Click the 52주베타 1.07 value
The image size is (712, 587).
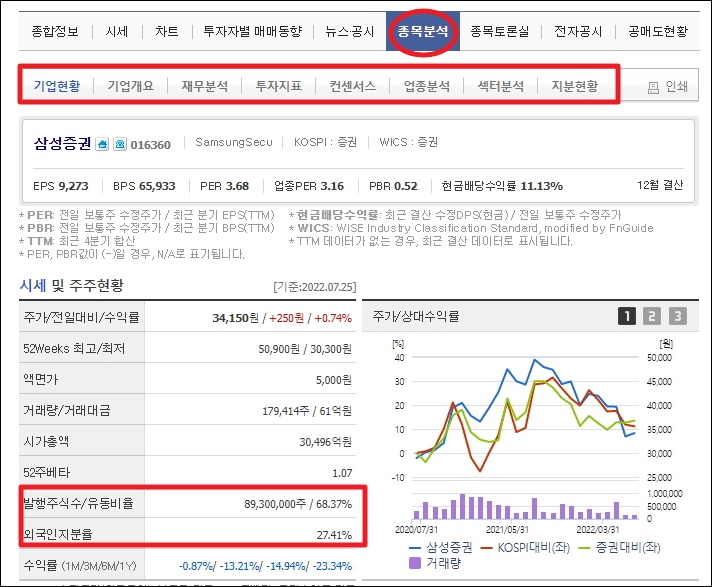342,473
